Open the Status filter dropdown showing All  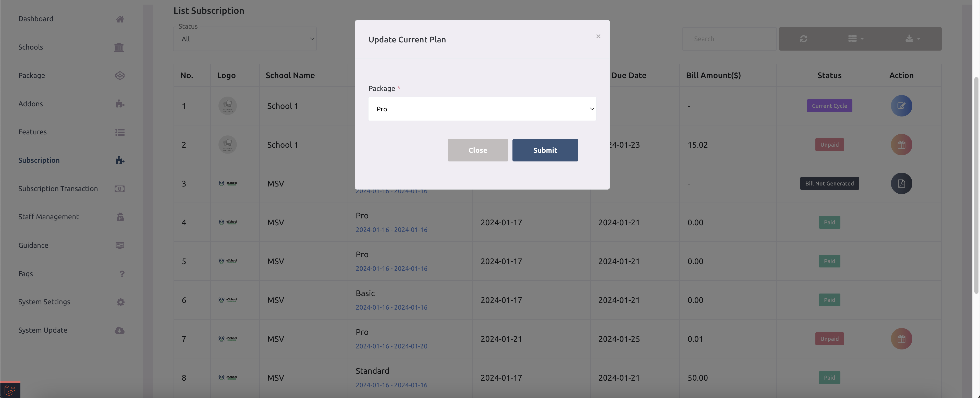coord(245,39)
